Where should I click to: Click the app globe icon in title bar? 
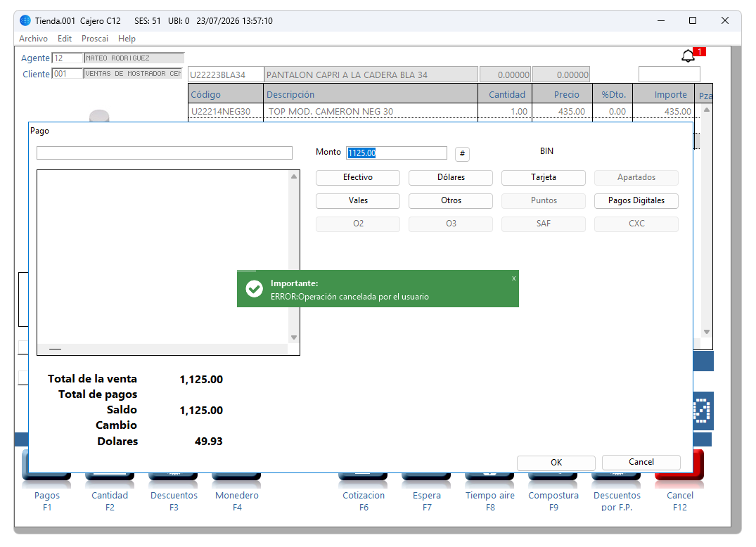pyautogui.click(x=25, y=20)
